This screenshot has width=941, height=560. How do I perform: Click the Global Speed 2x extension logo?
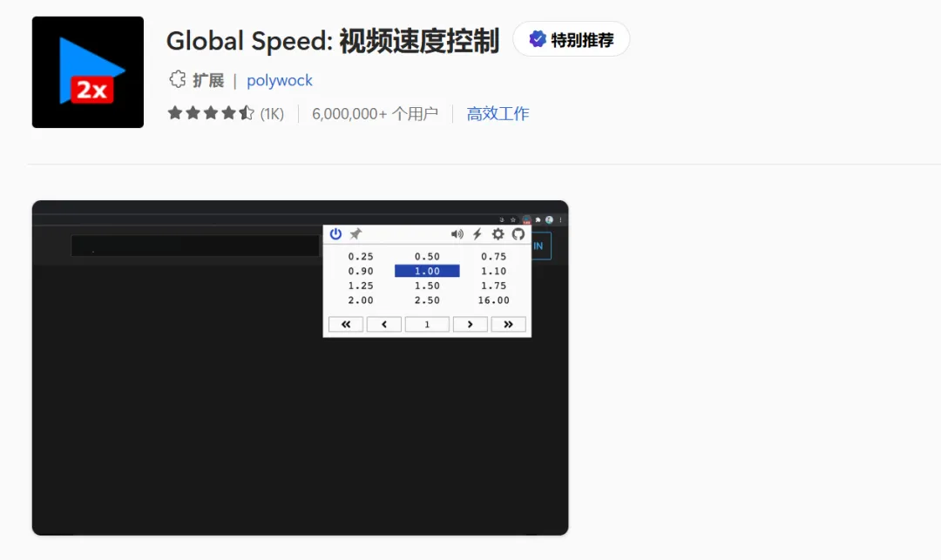[x=88, y=72]
